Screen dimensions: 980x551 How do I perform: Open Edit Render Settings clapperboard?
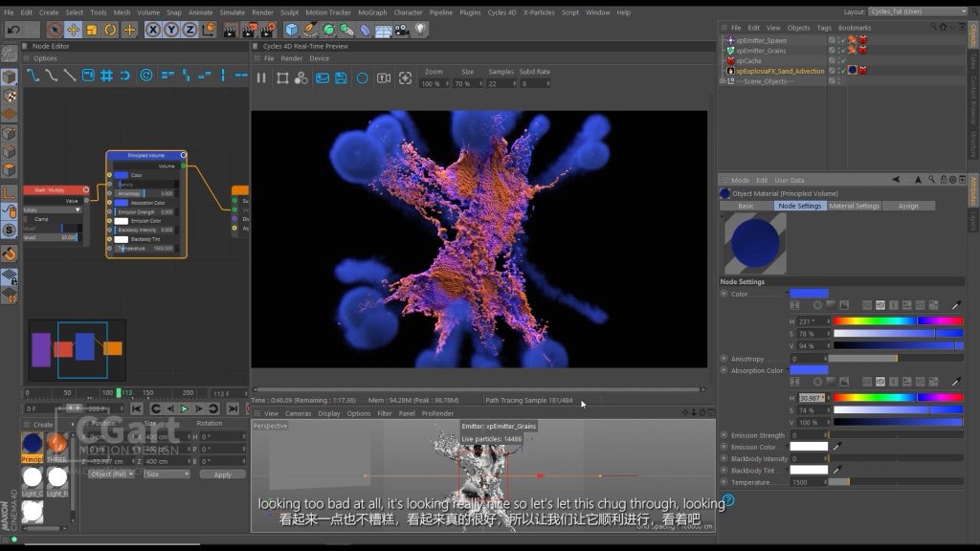[x=268, y=30]
